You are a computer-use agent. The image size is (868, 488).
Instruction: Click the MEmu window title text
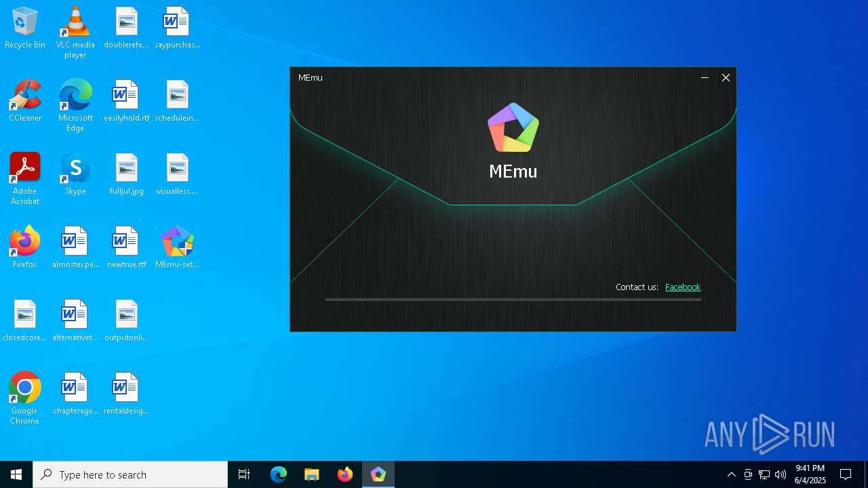click(x=311, y=78)
